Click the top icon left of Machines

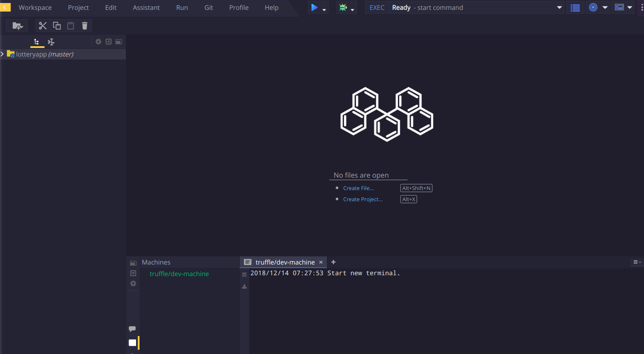133,263
